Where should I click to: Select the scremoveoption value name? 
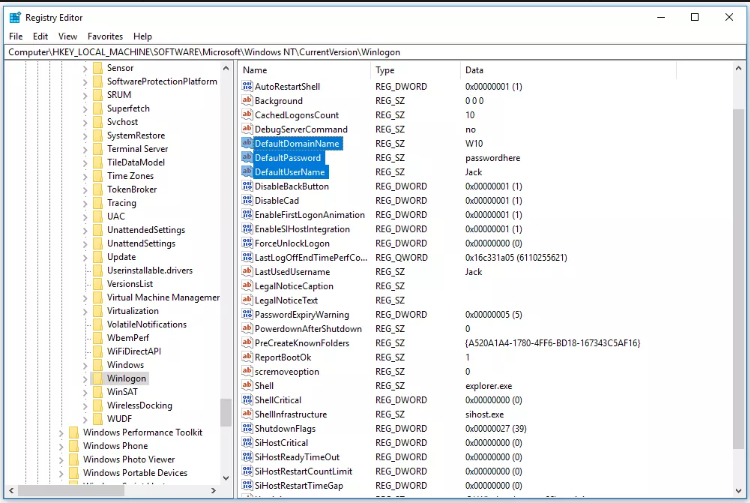pos(287,372)
